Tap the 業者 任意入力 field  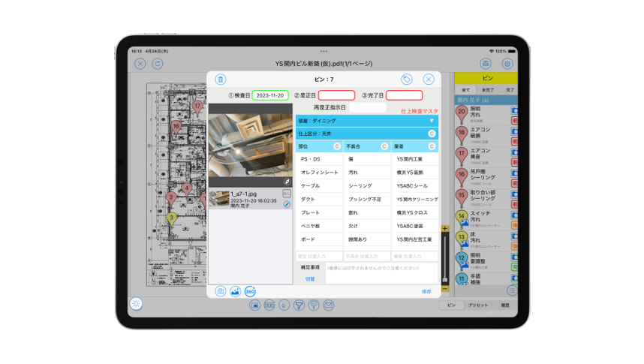click(415, 257)
